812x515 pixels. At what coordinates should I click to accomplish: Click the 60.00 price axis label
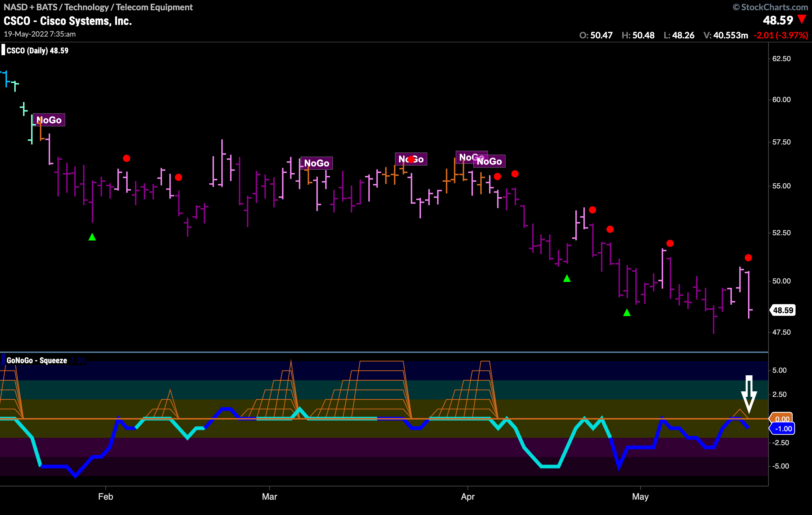click(x=781, y=99)
